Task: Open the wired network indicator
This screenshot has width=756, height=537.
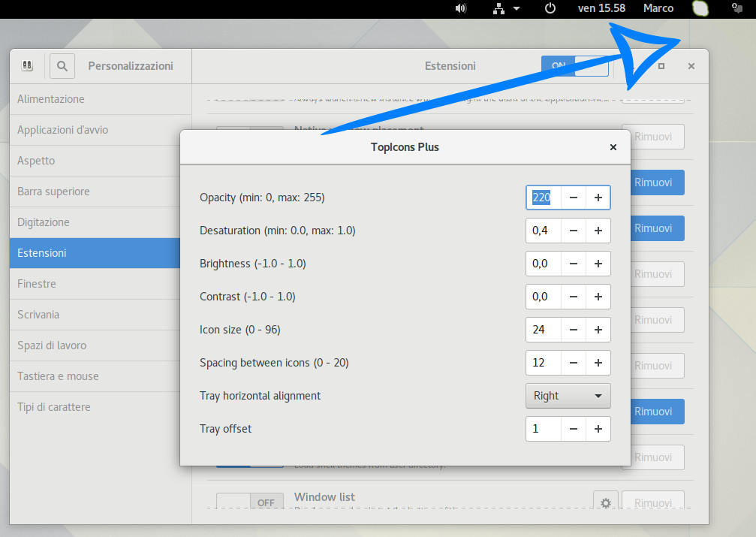Action: coord(498,8)
